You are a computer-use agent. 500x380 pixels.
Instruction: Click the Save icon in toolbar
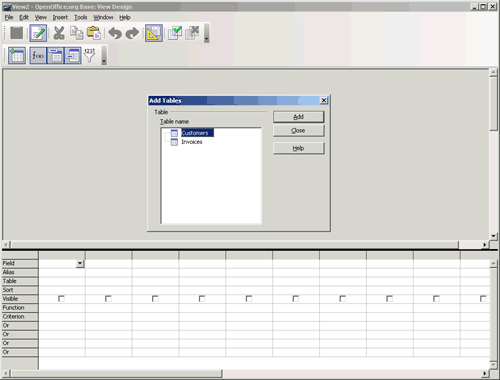tap(17, 33)
